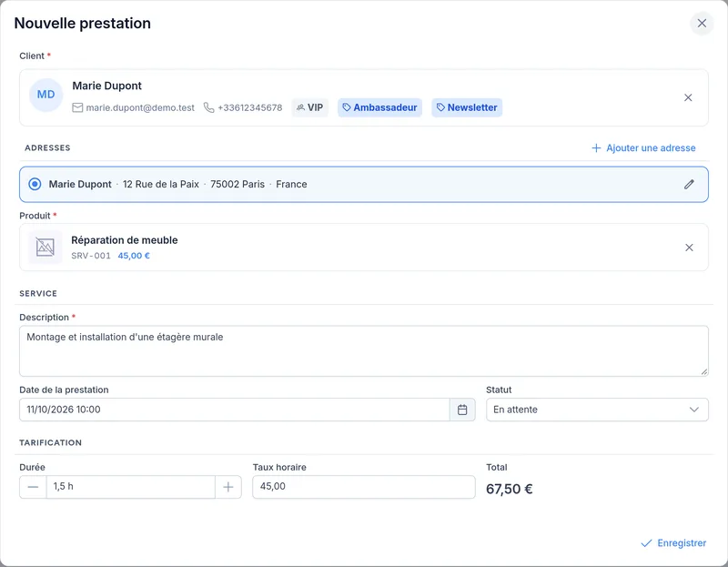Click the phone icon next to number
728x567 pixels.
click(x=209, y=107)
